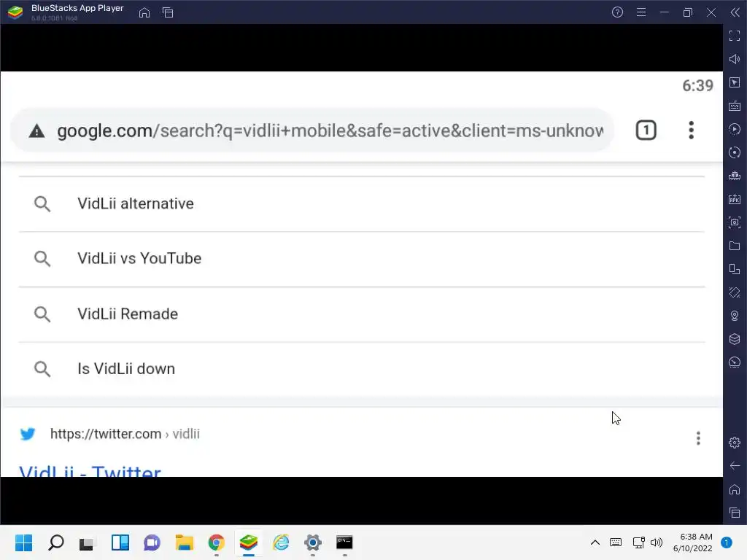Install APK from sidebar
Viewport: 747px width, 560px height.
735,199
